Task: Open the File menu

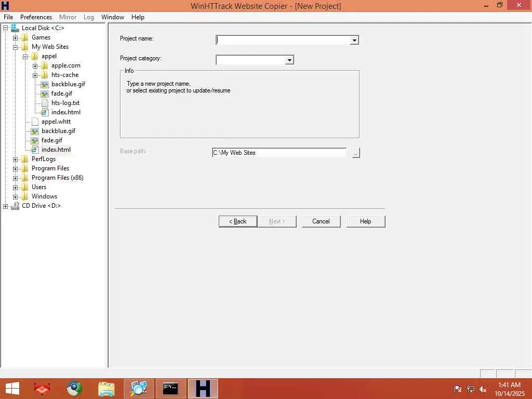Action: point(8,17)
